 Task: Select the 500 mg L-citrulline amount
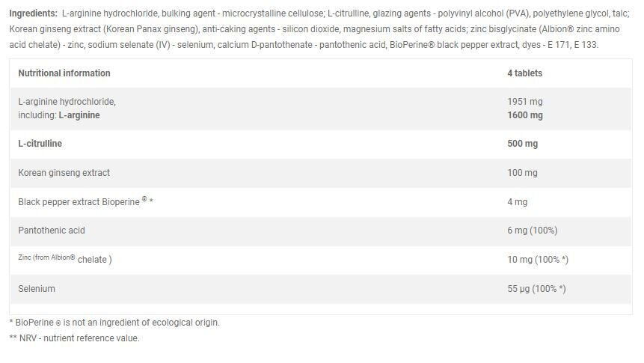[x=522, y=144]
